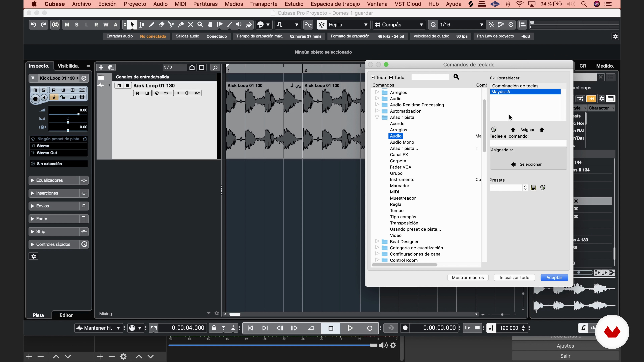Click the Stop button in transport
Viewport: 644px width, 362px height.
(331, 328)
